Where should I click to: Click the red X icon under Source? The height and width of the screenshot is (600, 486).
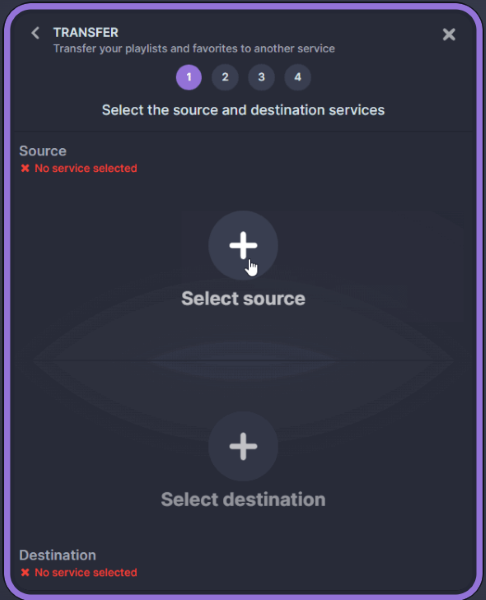coord(25,168)
